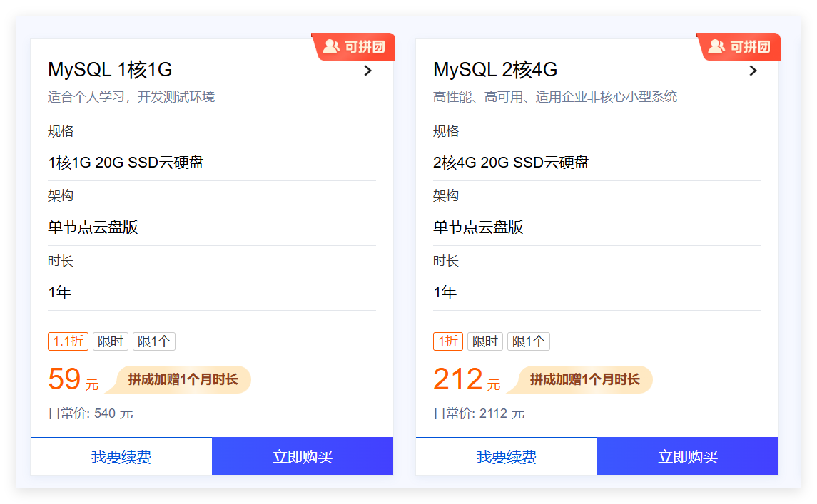This screenshot has width=817, height=504.
Task: Click 1年 duration on MySQL 2核4G card
Action: tap(445, 292)
